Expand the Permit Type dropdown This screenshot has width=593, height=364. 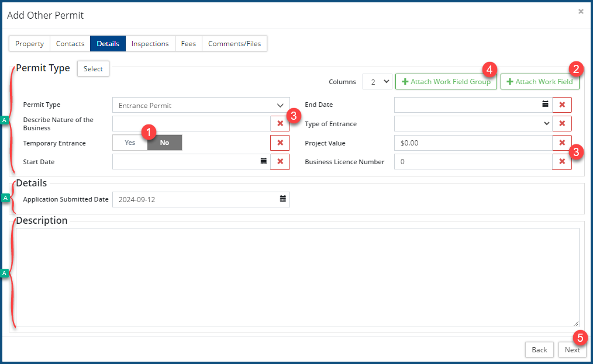click(x=201, y=106)
